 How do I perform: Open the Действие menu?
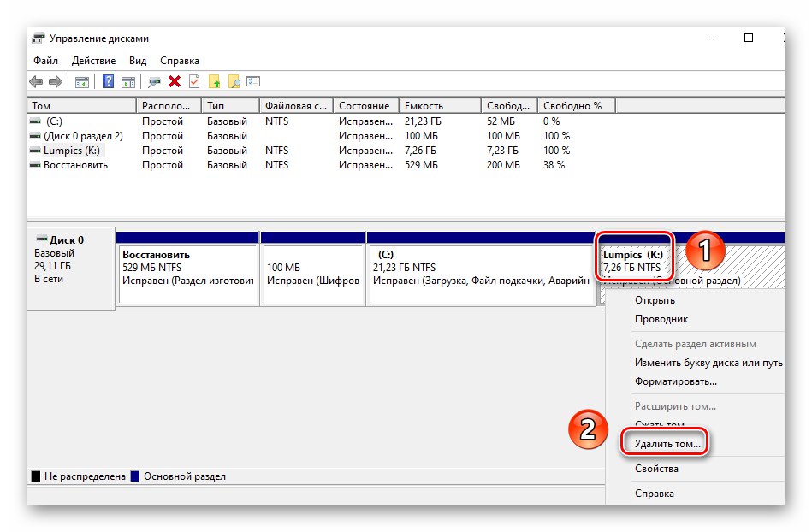click(x=94, y=61)
